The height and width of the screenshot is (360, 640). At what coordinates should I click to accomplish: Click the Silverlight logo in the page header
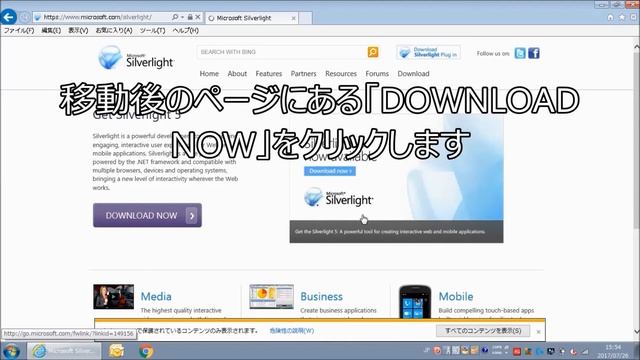coord(136,58)
